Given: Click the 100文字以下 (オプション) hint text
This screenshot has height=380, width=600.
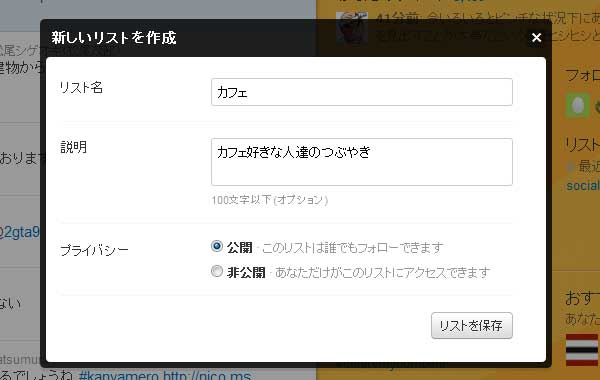Looking at the screenshot, I should [x=270, y=200].
